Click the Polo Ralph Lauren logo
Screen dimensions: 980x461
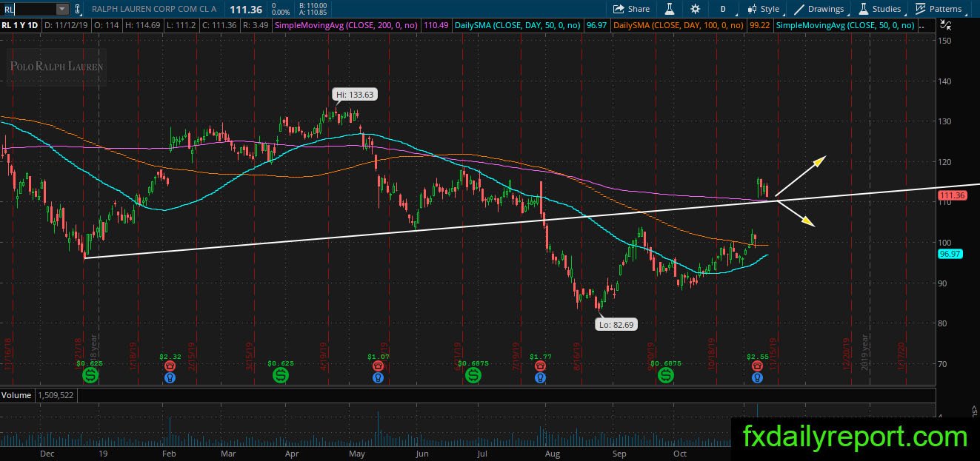click(x=56, y=67)
